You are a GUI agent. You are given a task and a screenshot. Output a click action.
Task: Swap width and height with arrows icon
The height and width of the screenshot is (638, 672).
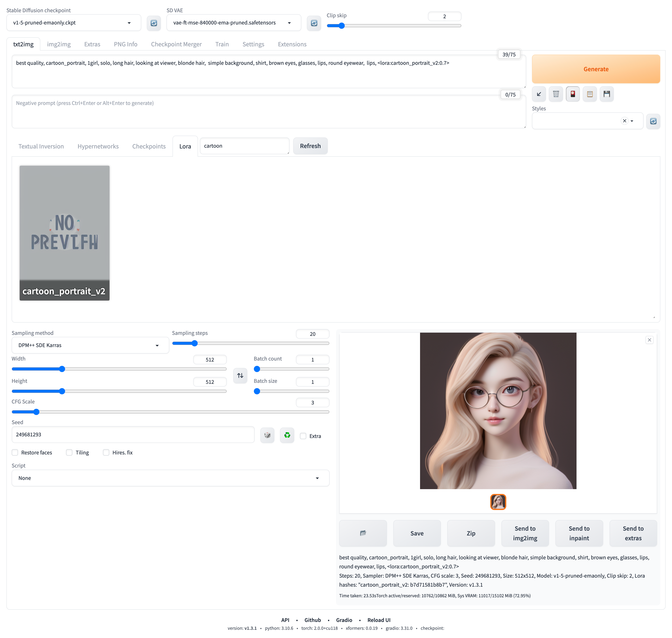[240, 375]
